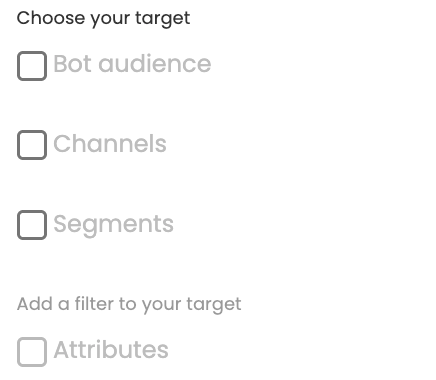
Task: Click 'Add a filter to your target' text
Action: [x=129, y=304]
